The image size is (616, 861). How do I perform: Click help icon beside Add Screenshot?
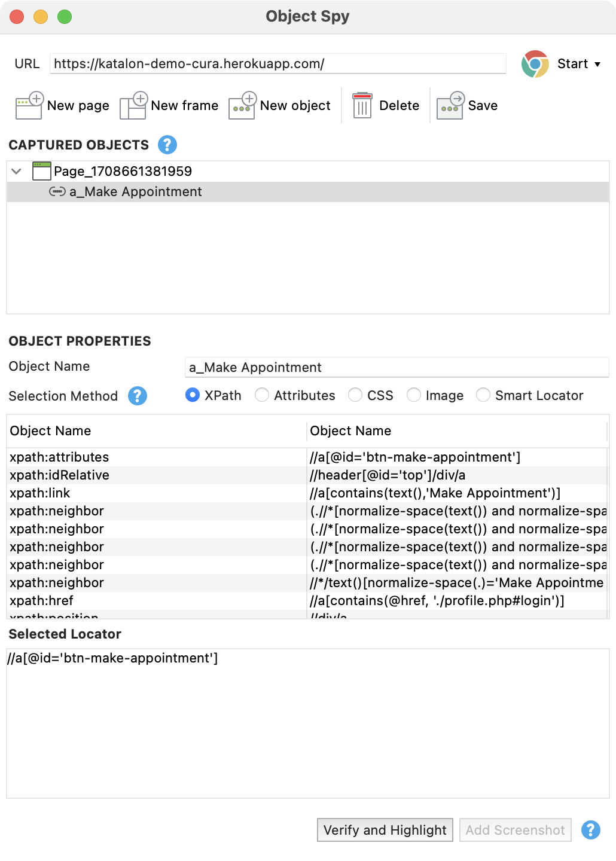click(590, 830)
